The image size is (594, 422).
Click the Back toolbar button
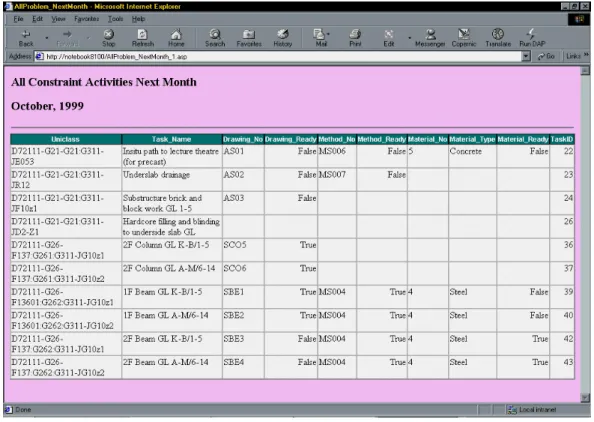click(26, 38)
